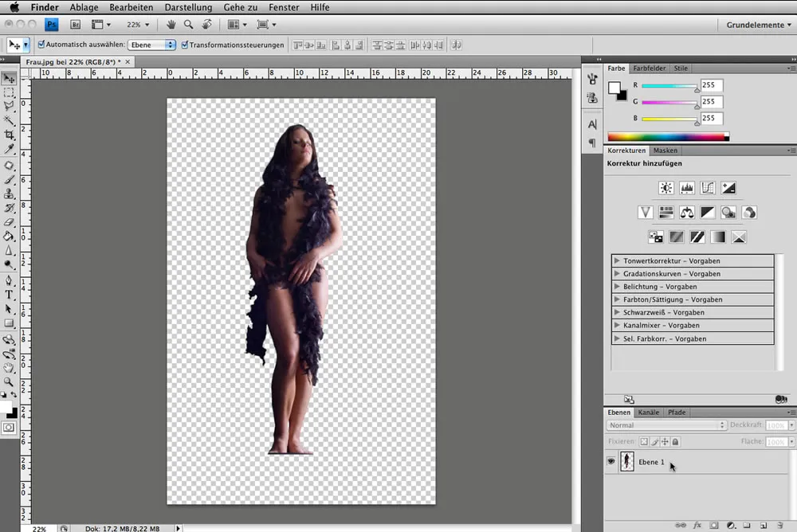This screenshot has width=797, height=532.
Task: Open the Grundelemente workspace switcher
Action: tap(756, 25)
